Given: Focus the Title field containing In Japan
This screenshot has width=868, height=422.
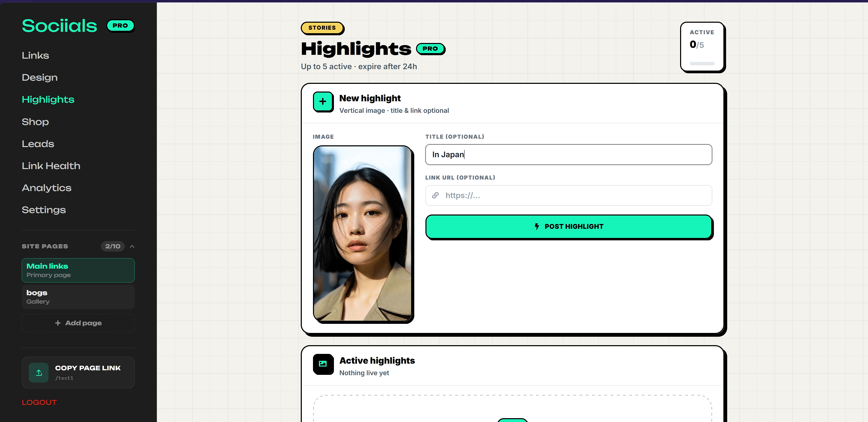Looking at the screenshot, I should [x=568, y=154].
